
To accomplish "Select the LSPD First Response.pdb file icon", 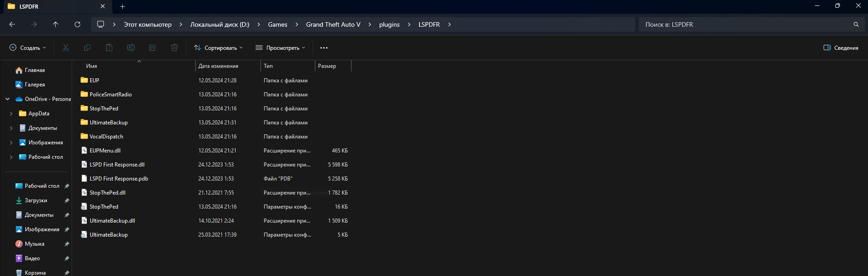I will [84, 178].
